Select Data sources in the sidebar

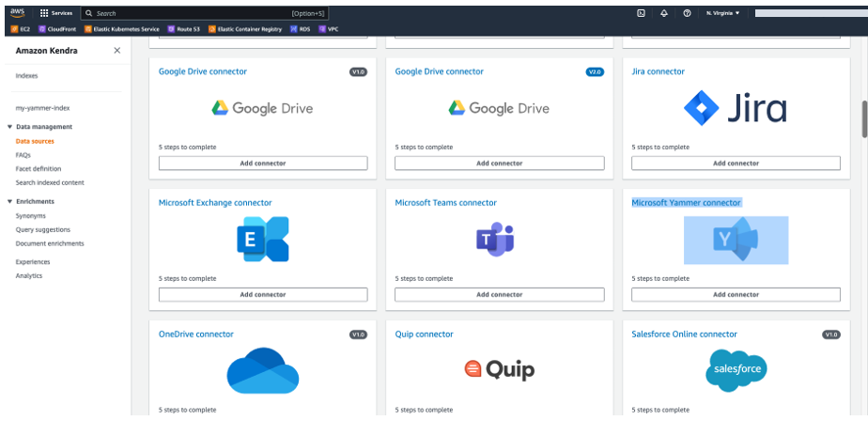click(35, 141)
